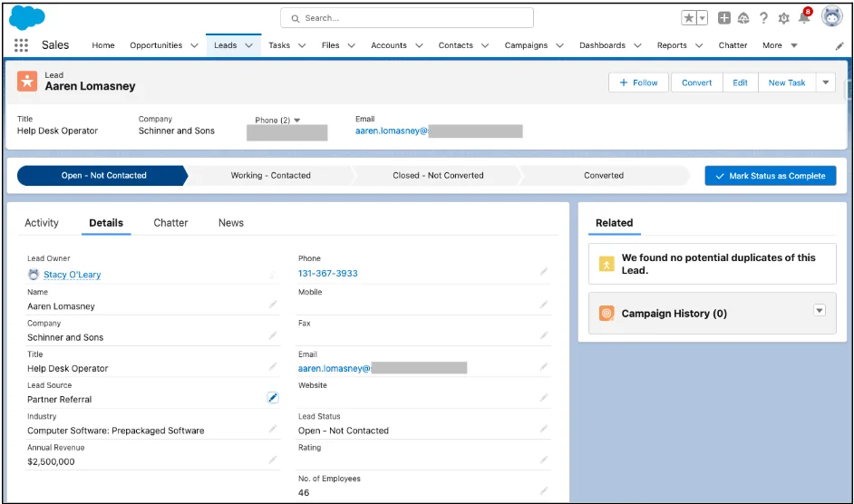Viewport: 854px width, 504px height.
Task: Switch to the Activity tab
Action: click(x=42, y=223)
